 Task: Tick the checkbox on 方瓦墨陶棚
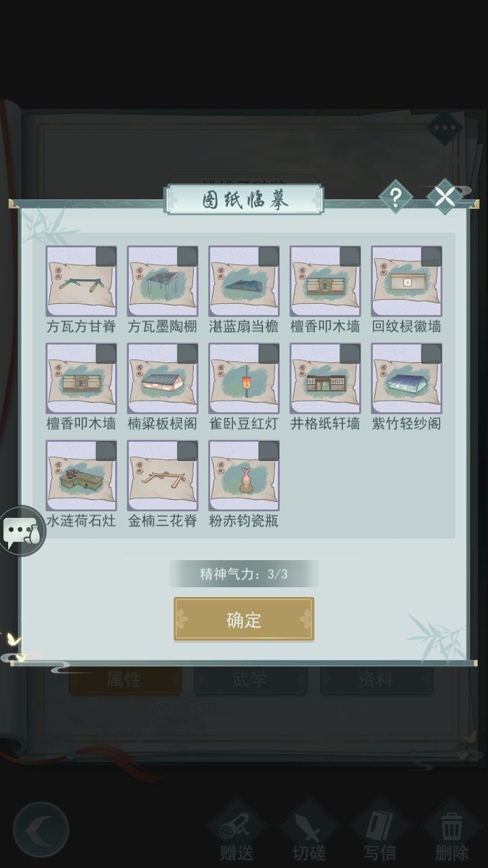tap(187, 256)
